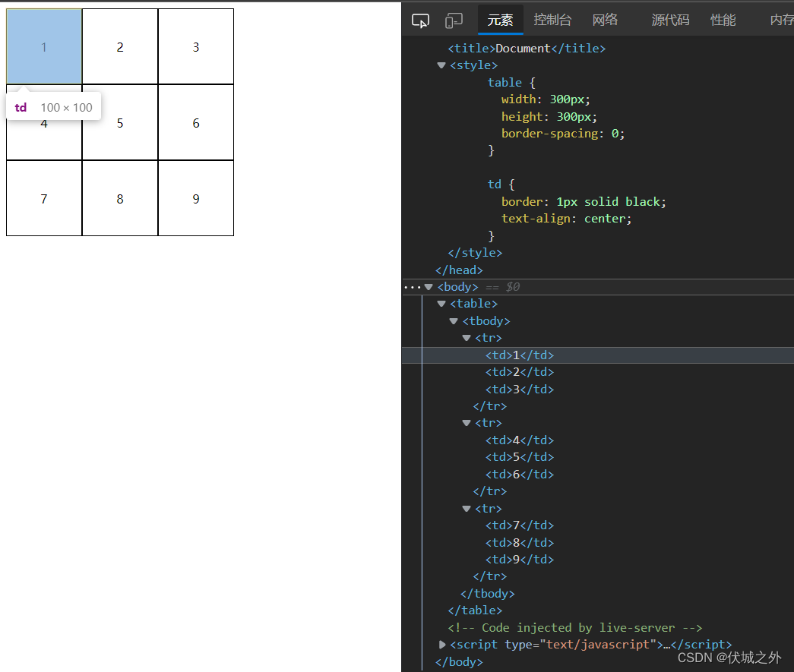Select the closing </style> tag
794x672 pixels.
point(475,253)
